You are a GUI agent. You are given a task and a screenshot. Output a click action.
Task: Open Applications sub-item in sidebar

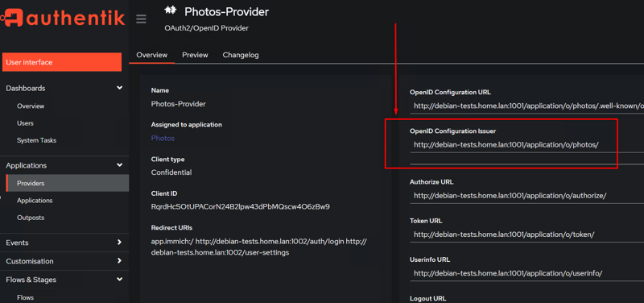35,201
